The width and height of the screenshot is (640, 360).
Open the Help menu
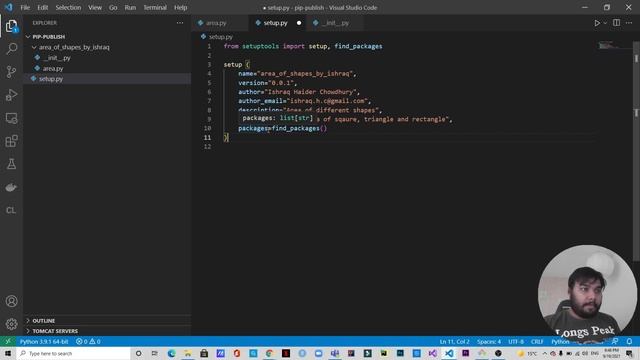coord(180,7)
